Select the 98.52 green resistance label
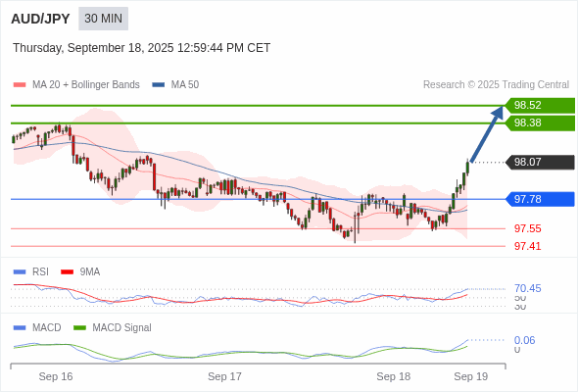Viewport: 578px width, 392px height. pyautogui.click(x=540, y=105)
